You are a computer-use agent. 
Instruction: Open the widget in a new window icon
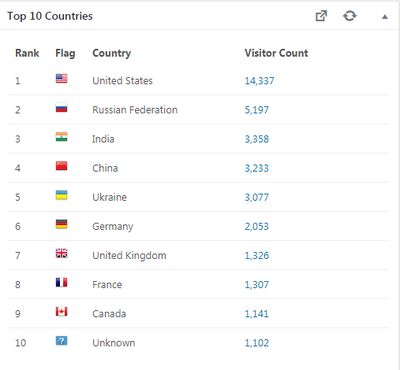[x=321, y=16]
